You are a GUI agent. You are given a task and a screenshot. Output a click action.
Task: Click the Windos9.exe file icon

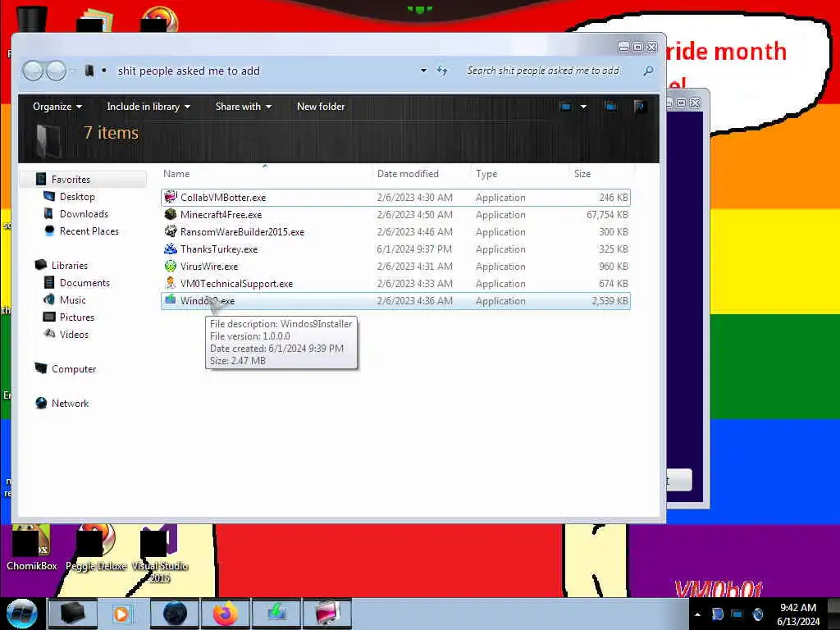(x=171, y=300)
